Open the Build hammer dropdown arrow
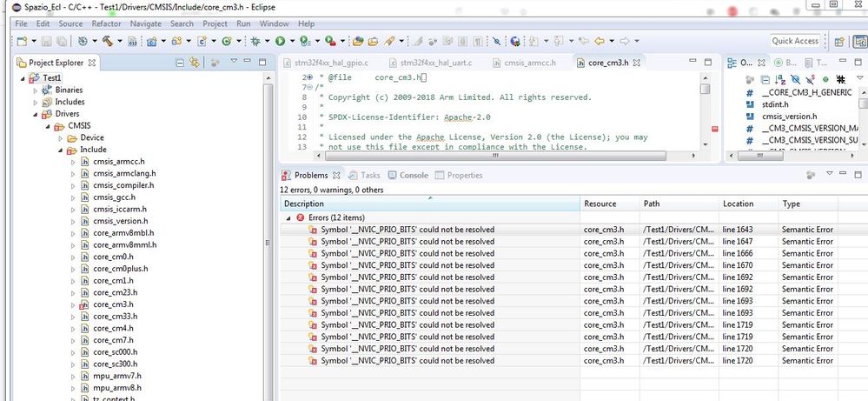Image resolution: width=868 pixels, height=401 pixels. point(120,41)
